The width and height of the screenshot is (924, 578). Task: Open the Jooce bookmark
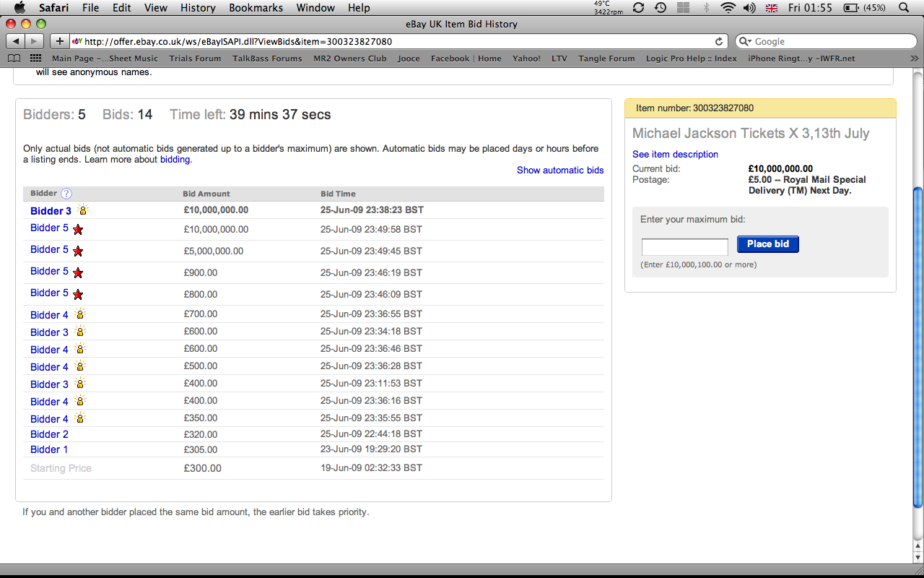click(409, 59)
